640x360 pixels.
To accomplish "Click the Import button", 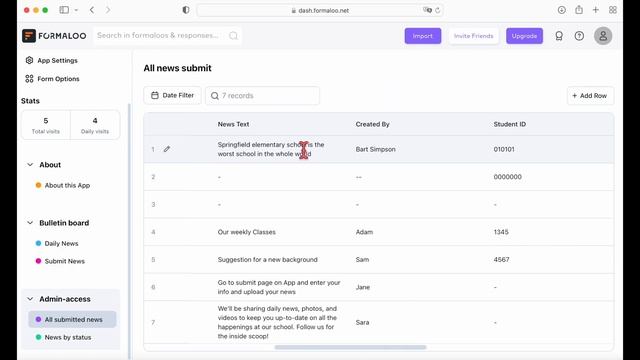I will coord(422,36).
